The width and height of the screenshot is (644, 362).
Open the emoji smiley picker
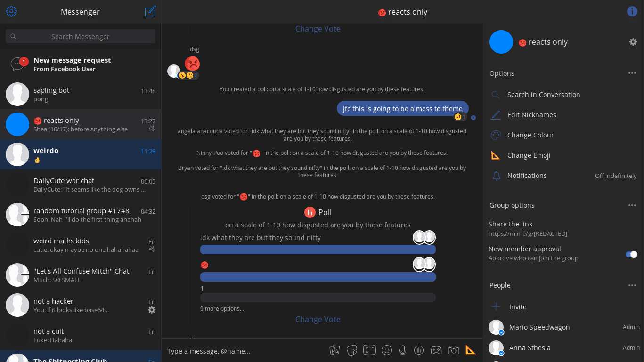(x=387, y=350)
